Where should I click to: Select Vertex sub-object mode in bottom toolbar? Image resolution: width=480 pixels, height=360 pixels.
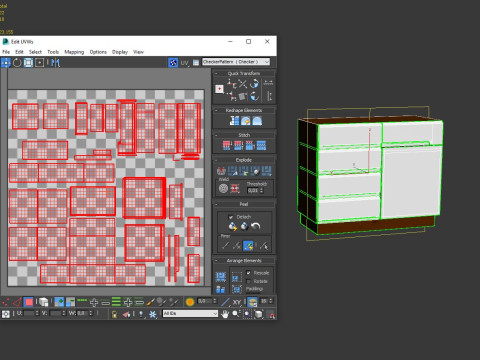point(6,302)
